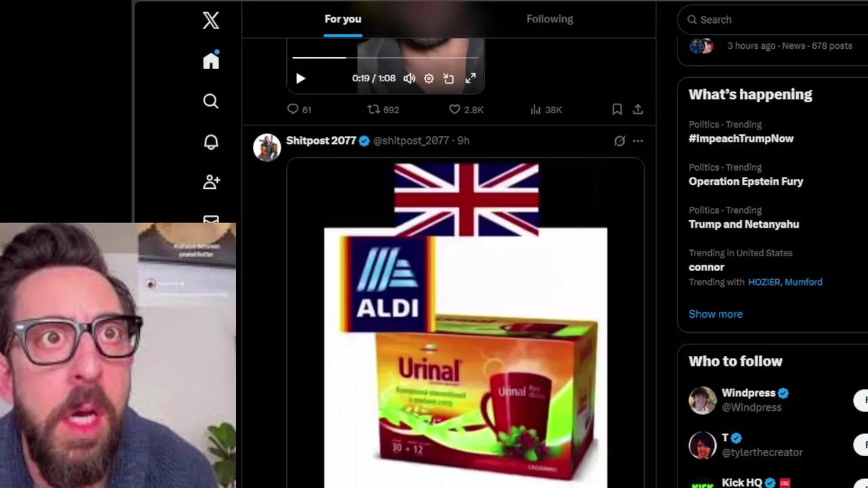Mute the video volume

pyautogui.click(x=409, y=79)
